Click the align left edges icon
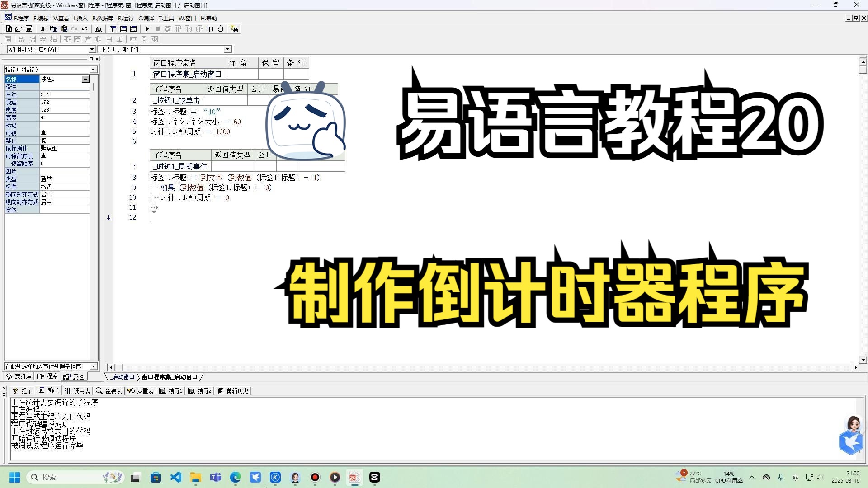 [22, 39]
